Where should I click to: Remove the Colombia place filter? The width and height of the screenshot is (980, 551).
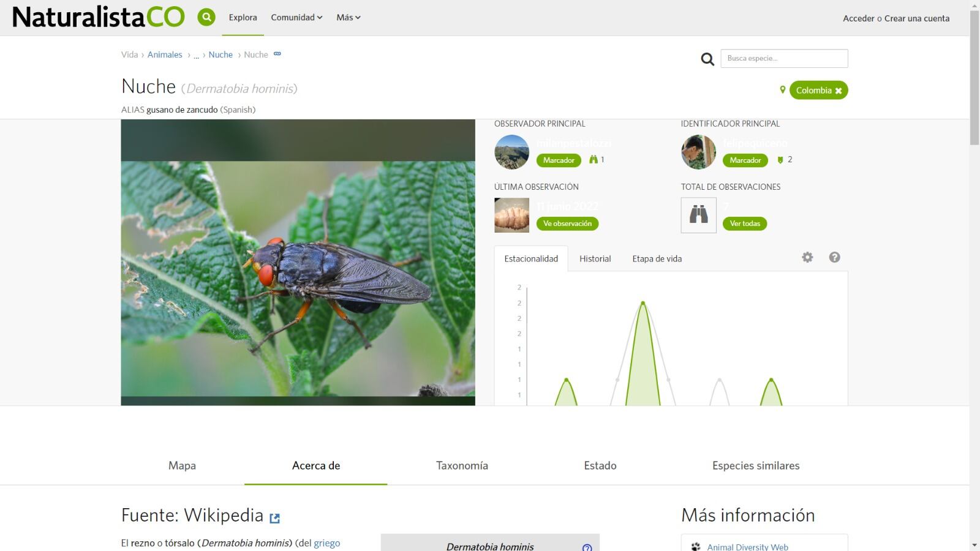[x=839, y=91]
